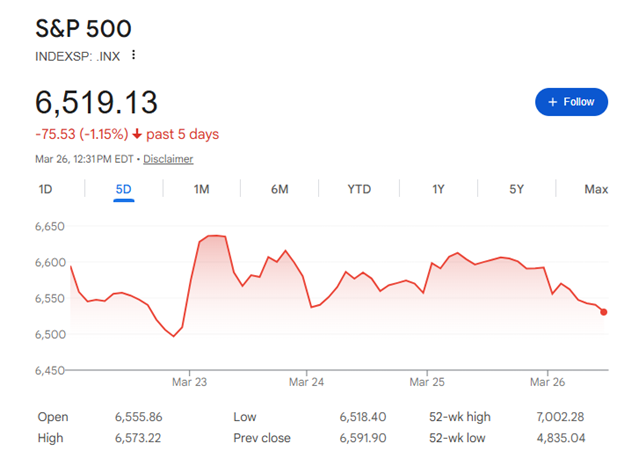Open the three-dot more options menu
The image size is (624, 458).
pyautogui.click(x=134, y=56)
